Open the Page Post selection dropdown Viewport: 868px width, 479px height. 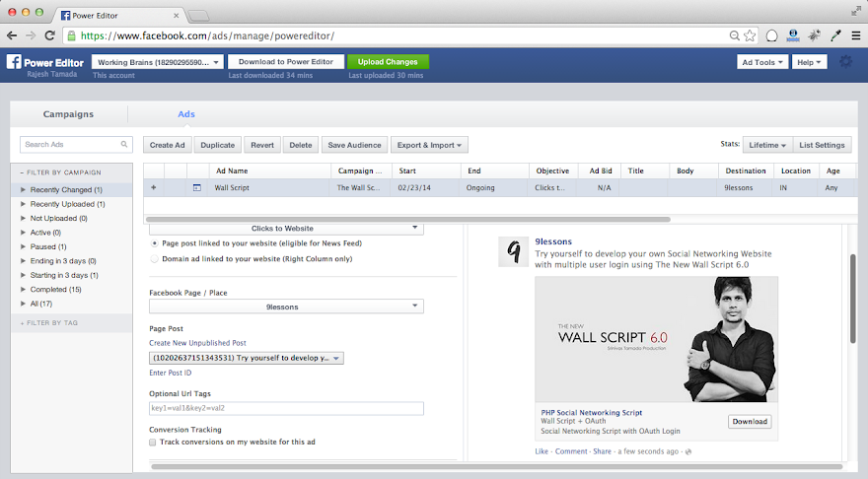click(x=247, y=358)
